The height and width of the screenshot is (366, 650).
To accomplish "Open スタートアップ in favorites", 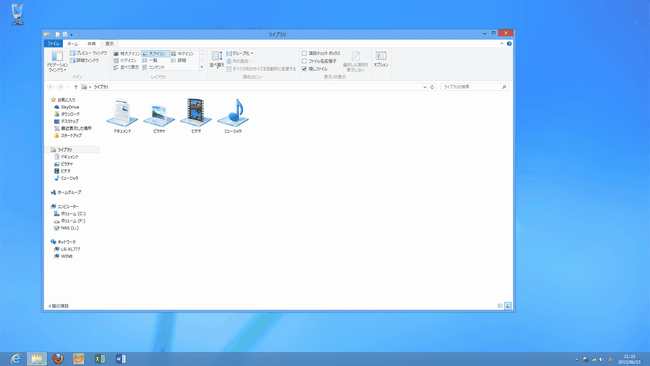I will click(68, 136).
